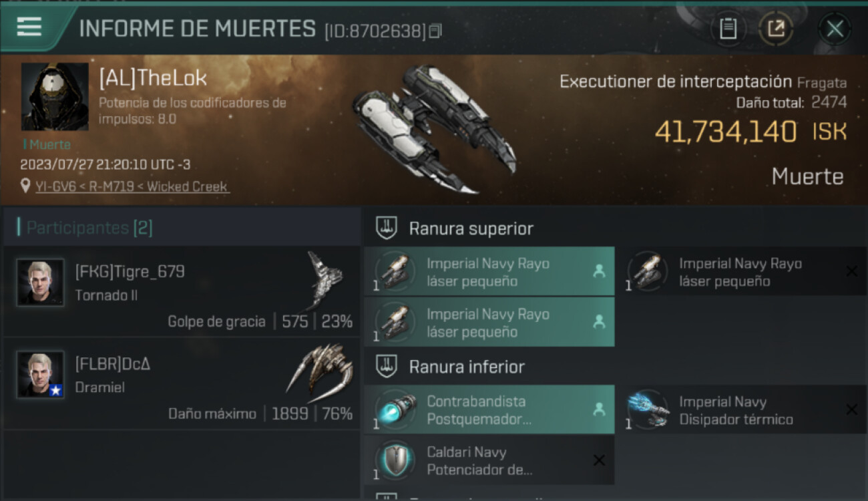The height and width of the screenshot is (501, 868).
Task: Copy the kill report ID icon
Action: [435, 31]
